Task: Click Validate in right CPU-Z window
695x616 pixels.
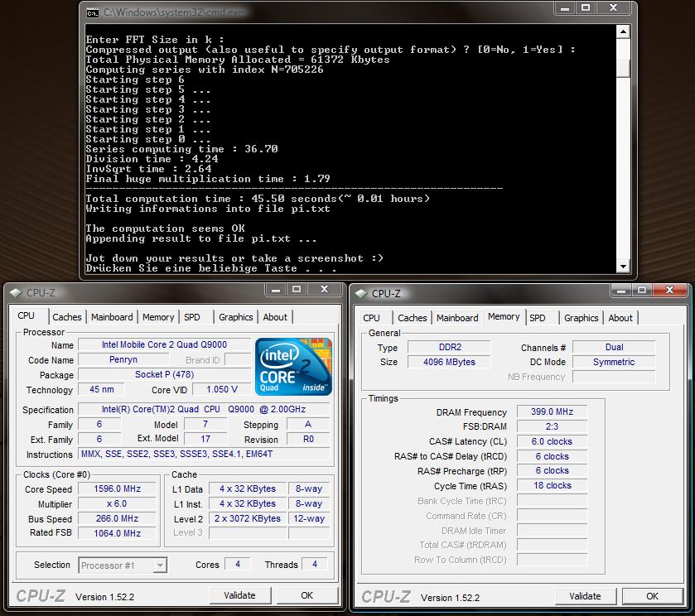Action: (x=585, y=596)
